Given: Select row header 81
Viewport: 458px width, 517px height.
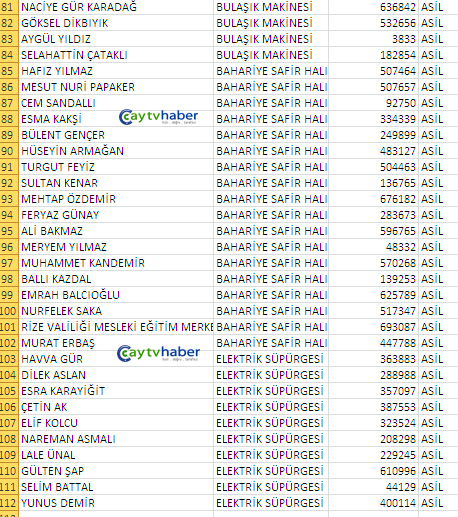Looking at the screenshot, I should tap(9, 7).
